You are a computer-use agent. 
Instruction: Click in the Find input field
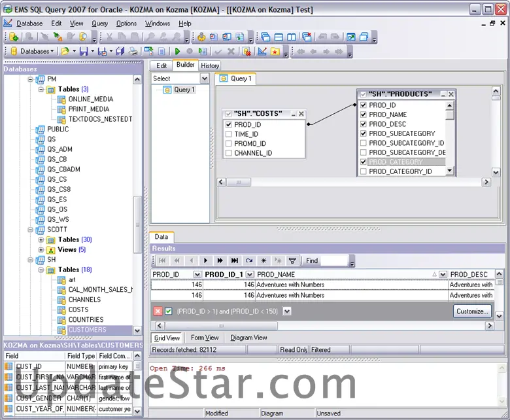pos(334,260)
